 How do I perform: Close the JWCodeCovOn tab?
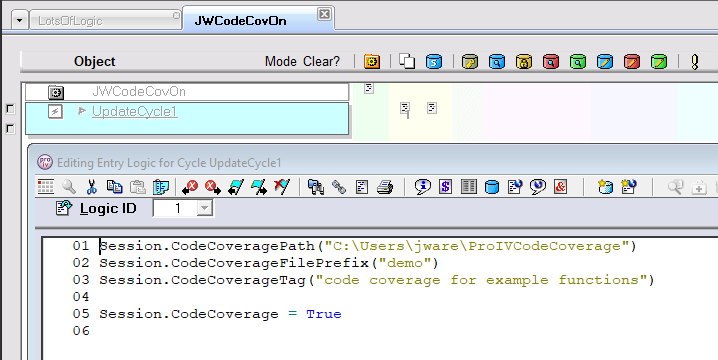(x=324, y=14)
